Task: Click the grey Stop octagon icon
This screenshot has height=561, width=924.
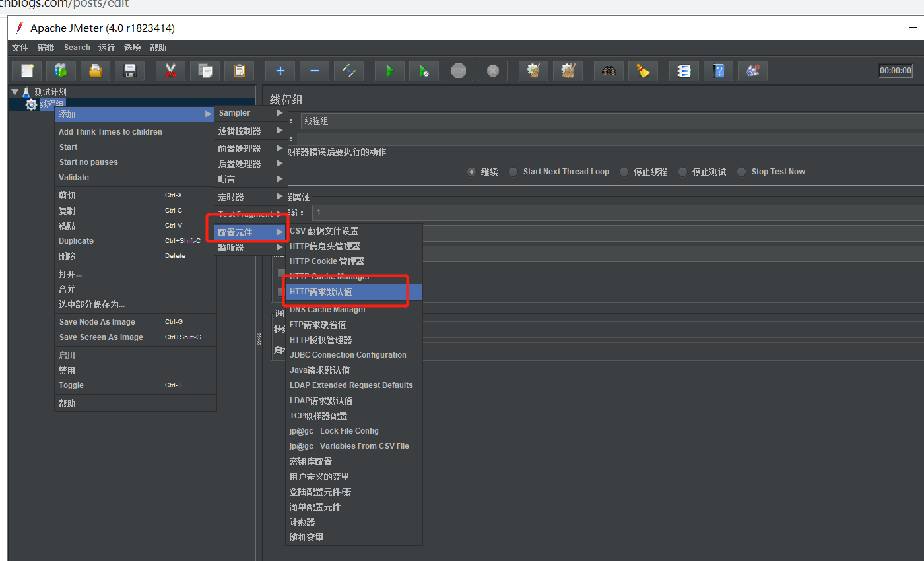Action: click(x=459, y=71)
